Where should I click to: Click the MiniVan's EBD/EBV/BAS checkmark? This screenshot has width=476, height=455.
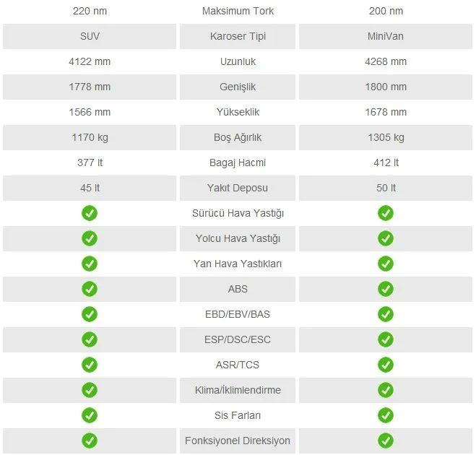pyautogui.click(x=386, y=314)
